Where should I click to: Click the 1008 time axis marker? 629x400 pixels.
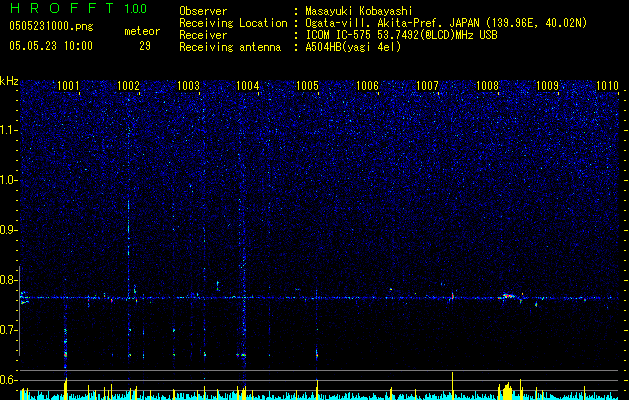click(487, 85)
